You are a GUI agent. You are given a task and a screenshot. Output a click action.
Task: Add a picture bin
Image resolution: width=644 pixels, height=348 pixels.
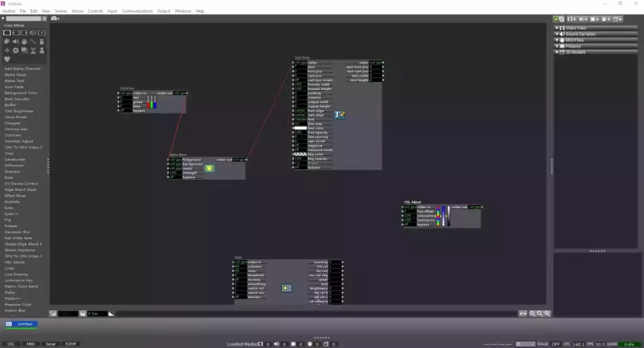click(595, 19)
